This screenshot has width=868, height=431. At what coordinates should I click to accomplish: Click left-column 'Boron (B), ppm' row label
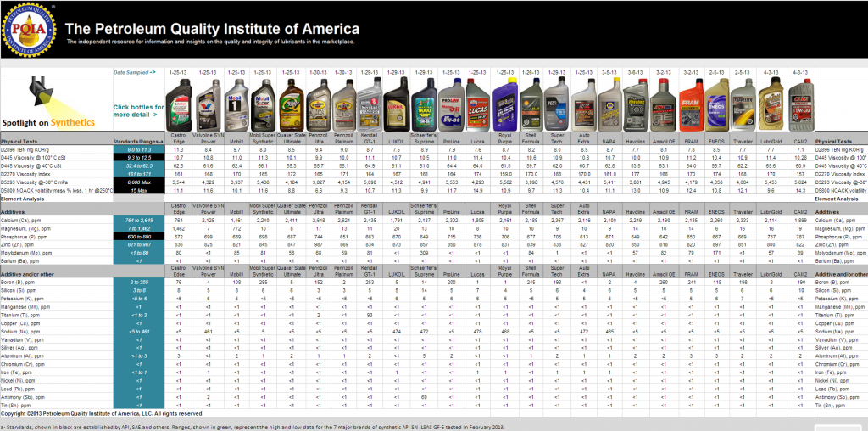(19, 282)
